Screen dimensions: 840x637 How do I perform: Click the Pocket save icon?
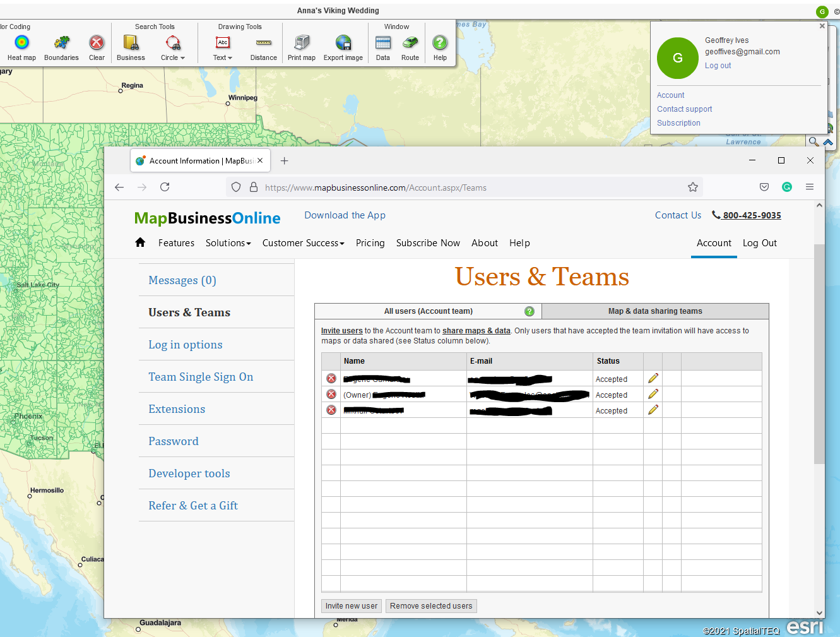point(764,187)
